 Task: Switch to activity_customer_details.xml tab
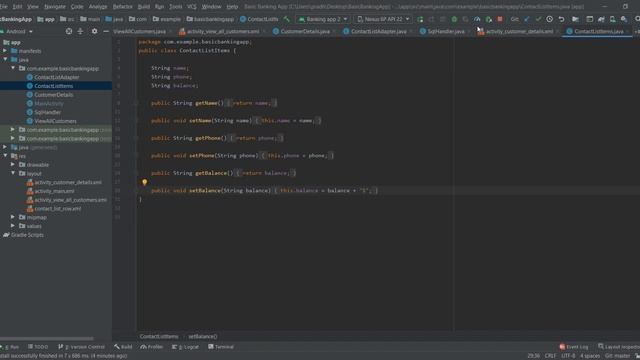coord(519,31)
